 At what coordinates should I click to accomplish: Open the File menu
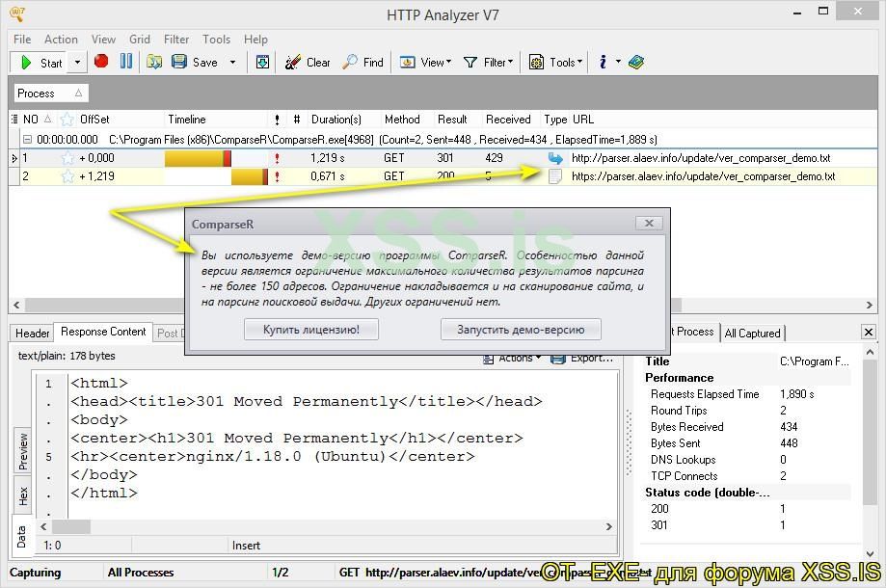(x=22, y=39)
